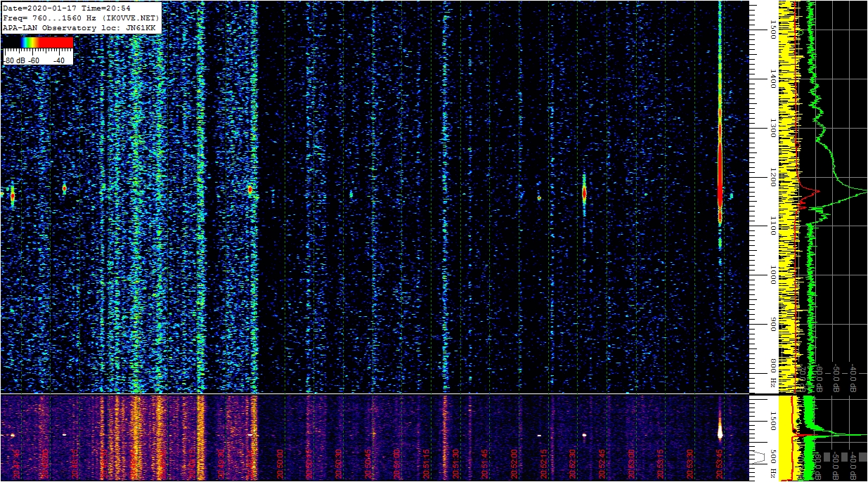The image size is (868, 482).
Task: Click the APA-LAN Observatory loc: JN61KK line
Action: click(x=79, y=27)
